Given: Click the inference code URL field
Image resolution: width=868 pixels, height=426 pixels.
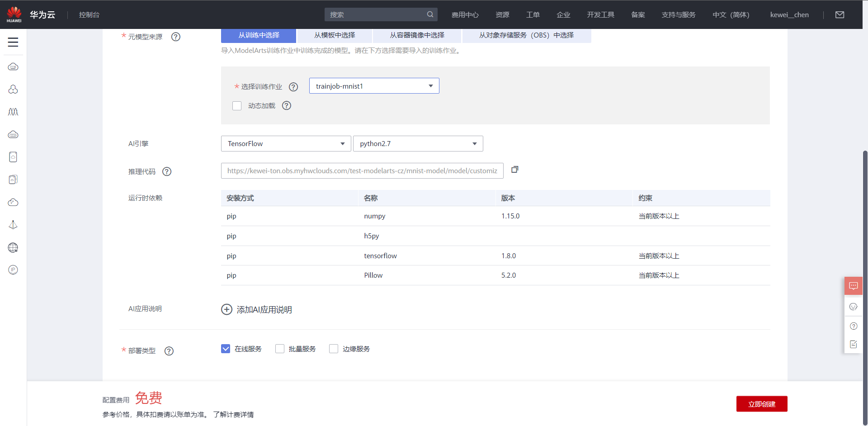Looking at the screenshot, I should [362, 170].
